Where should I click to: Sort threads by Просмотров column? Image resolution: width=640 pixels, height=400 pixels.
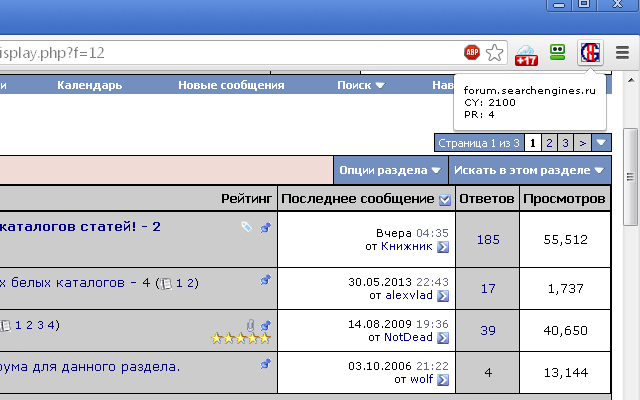[564, 199]
